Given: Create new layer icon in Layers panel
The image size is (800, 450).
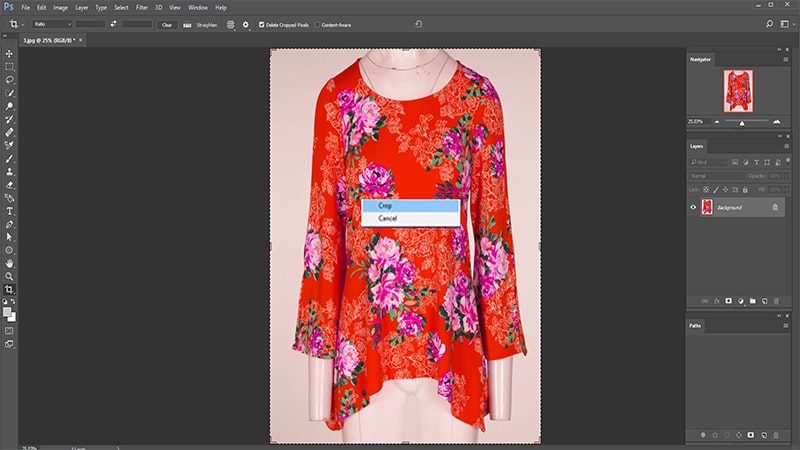Looking at the screenshot, I should pos(764,301).
